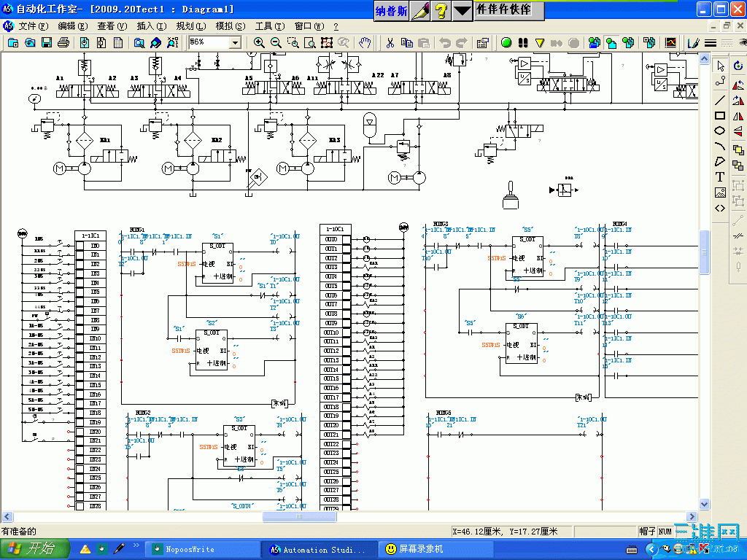This screenshot has height=560, width=747.
Task: Select the link connection tool
Action: coord(720,82)
